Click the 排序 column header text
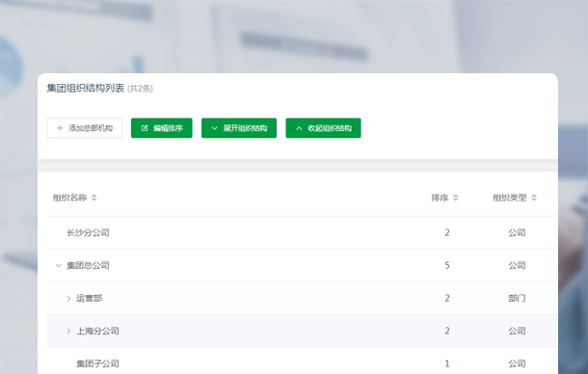Viewport: 588px width, 374px height. [x=440, y=198]
